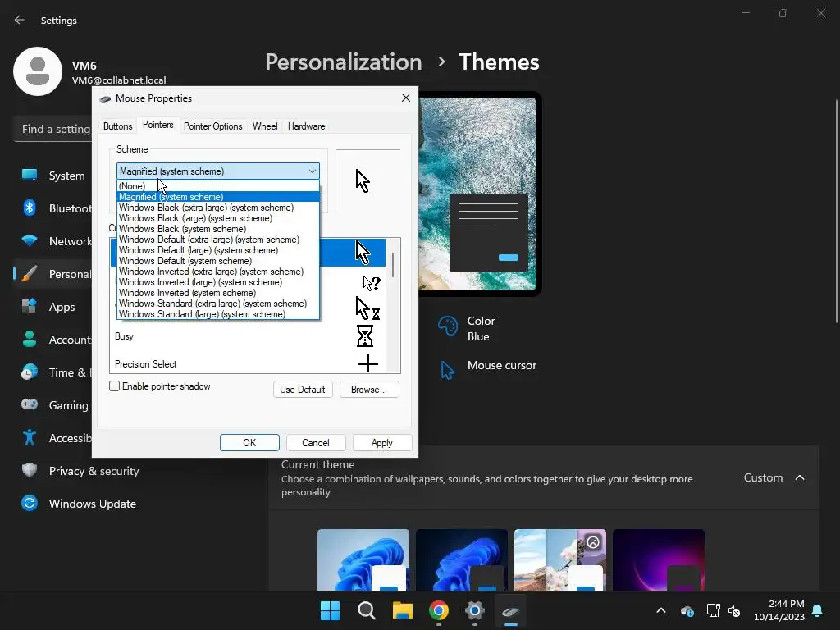This screenshot has height=630, width=840.
Task: Enable pointer shadow checkbox
Action: point(114,386)
